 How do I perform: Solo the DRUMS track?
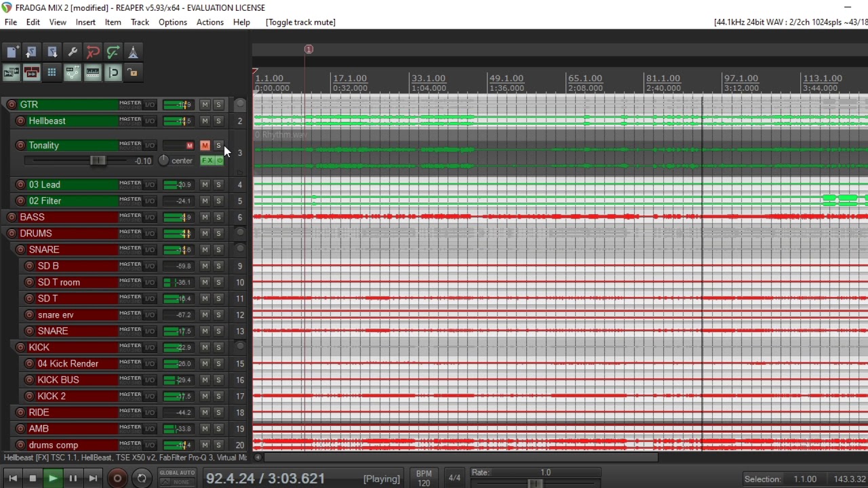click(218, 233)
